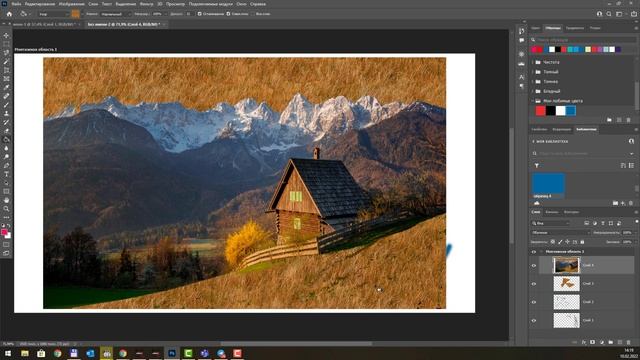Collapse the Мои любимые цвета swatch folder
The width and height of the screenshot is (640, 360).
click(533, 101)
